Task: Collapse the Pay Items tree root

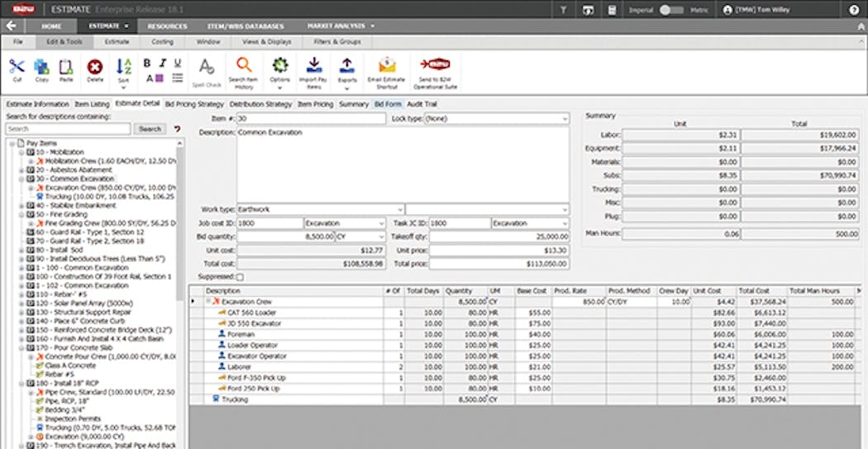Action: [x=12, y=143]
